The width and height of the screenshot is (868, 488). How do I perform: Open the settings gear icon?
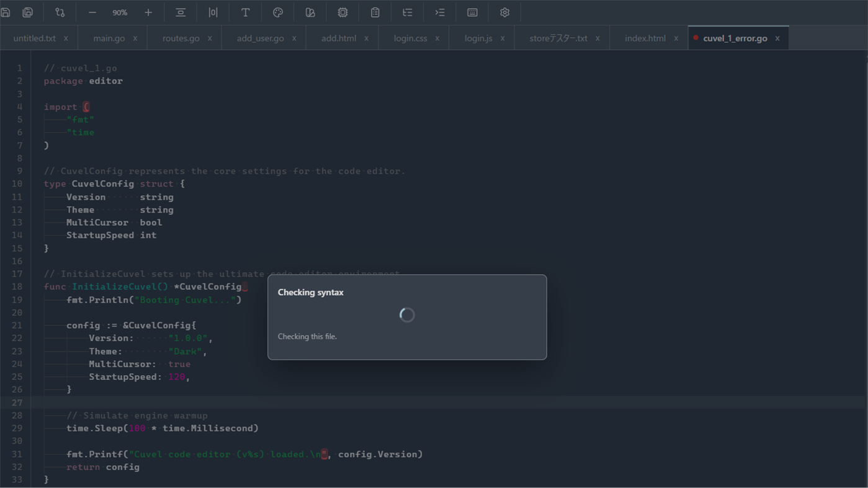pyautogui.click(x=504, y=12)
